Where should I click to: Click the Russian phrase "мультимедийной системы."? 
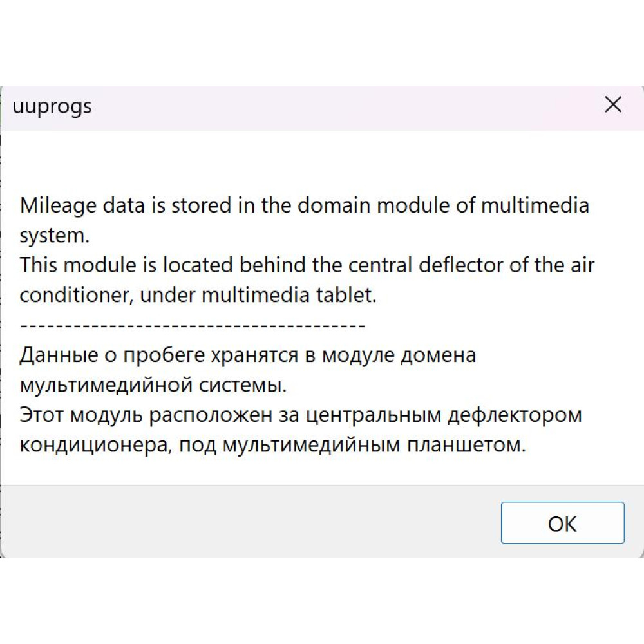coord(153,385)
